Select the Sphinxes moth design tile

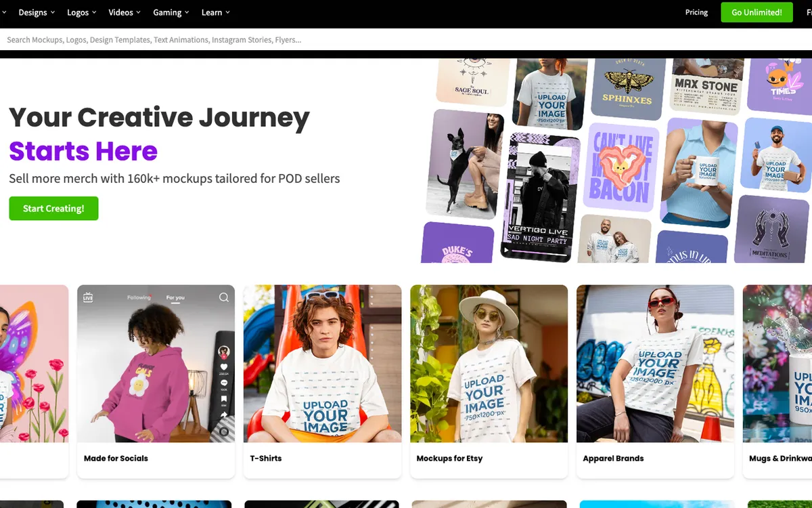coord(627,88)
